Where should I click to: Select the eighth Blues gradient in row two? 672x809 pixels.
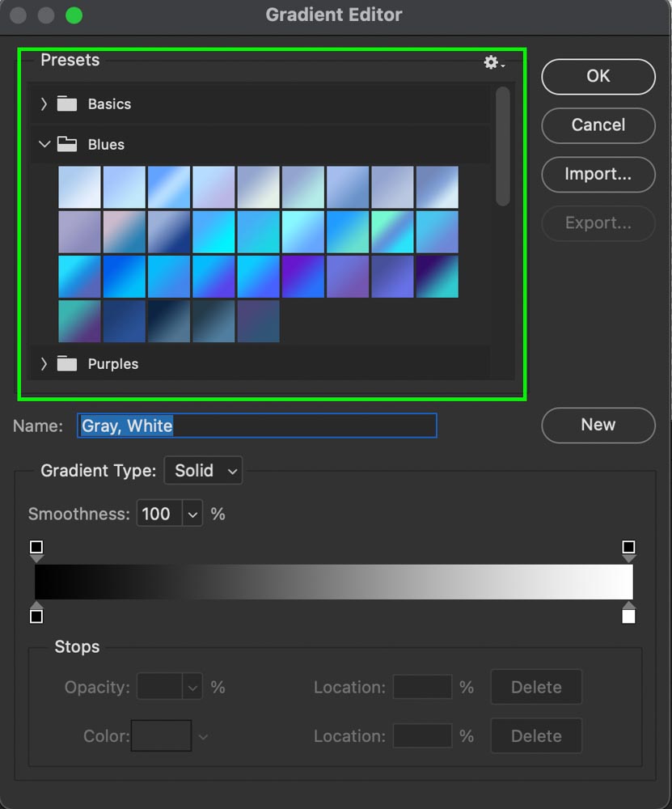coord(392,232)
